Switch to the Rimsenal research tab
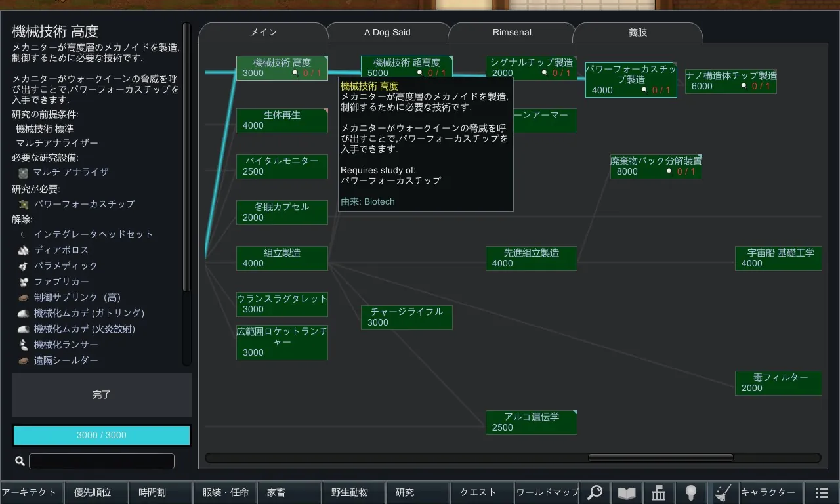Viewport: 840px width, 504px height. tap(512, 32)
